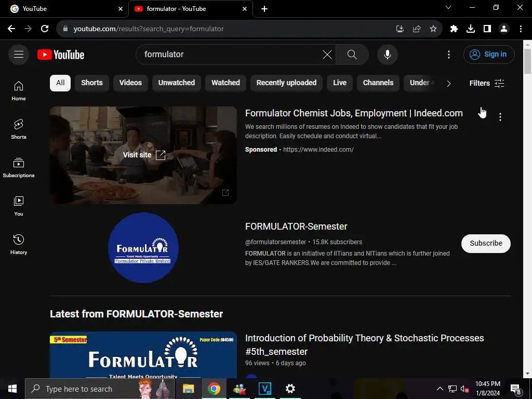
Task: Show hidden system tray icons
Action: click(x=440, y=389)
